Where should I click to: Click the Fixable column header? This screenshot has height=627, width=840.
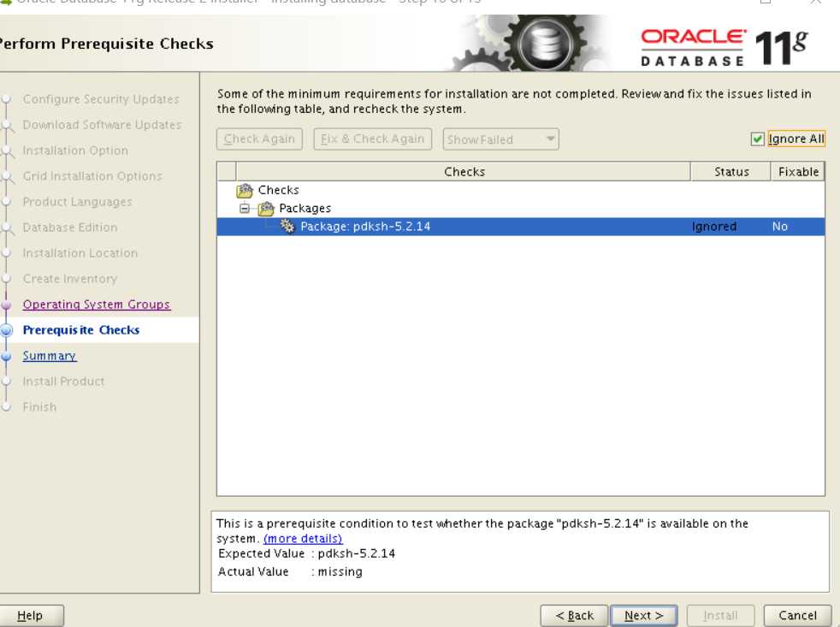(x=798, y=171)
